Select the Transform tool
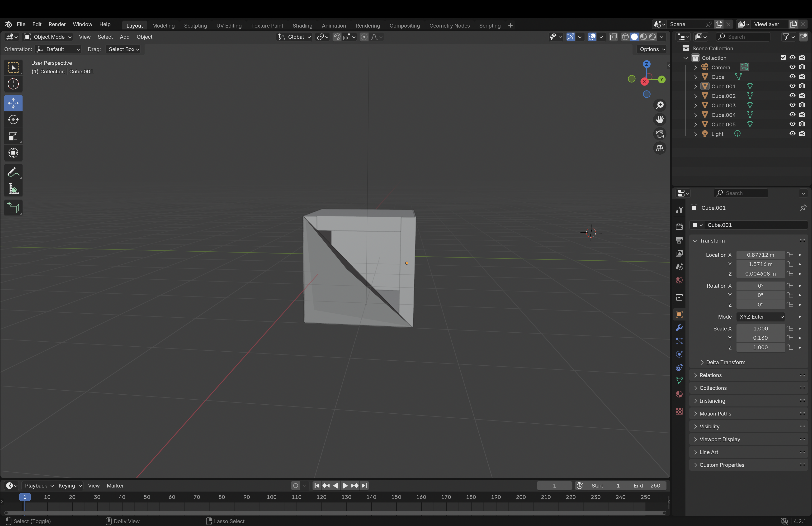Viewport: 812px width, 526px height. 13,153
